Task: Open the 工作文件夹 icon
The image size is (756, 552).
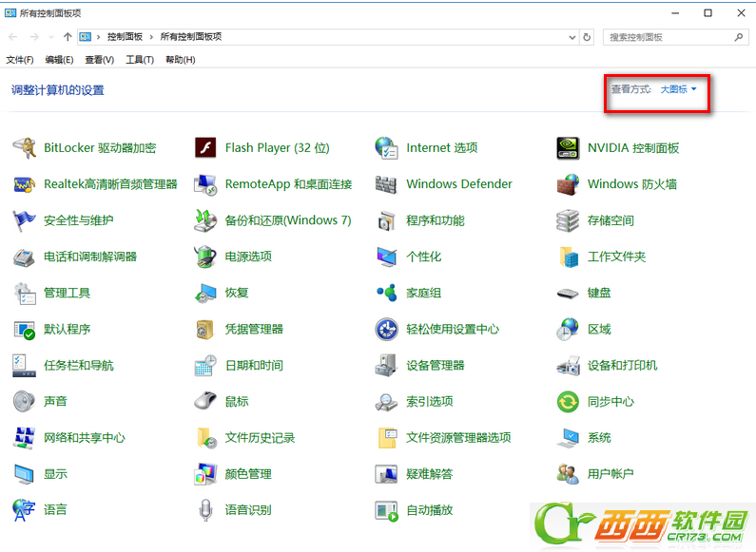Action: click(568, 257)
